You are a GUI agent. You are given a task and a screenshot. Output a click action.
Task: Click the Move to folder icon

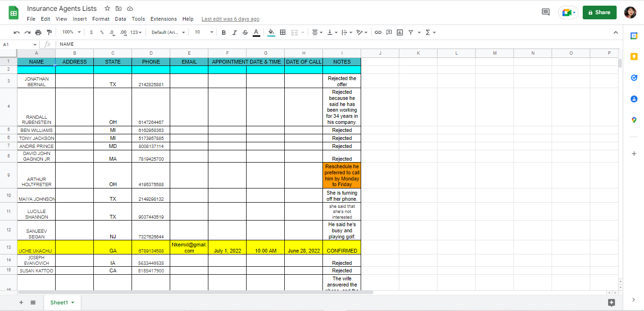point(118,8)
